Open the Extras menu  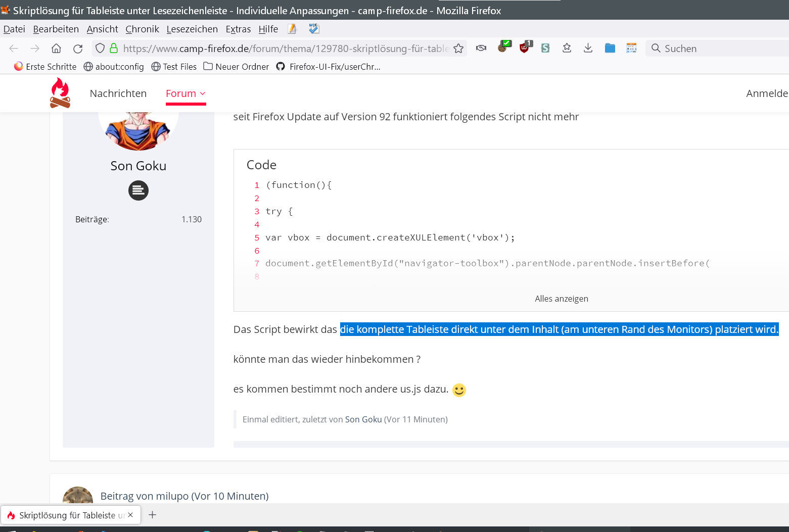[238, 29]
